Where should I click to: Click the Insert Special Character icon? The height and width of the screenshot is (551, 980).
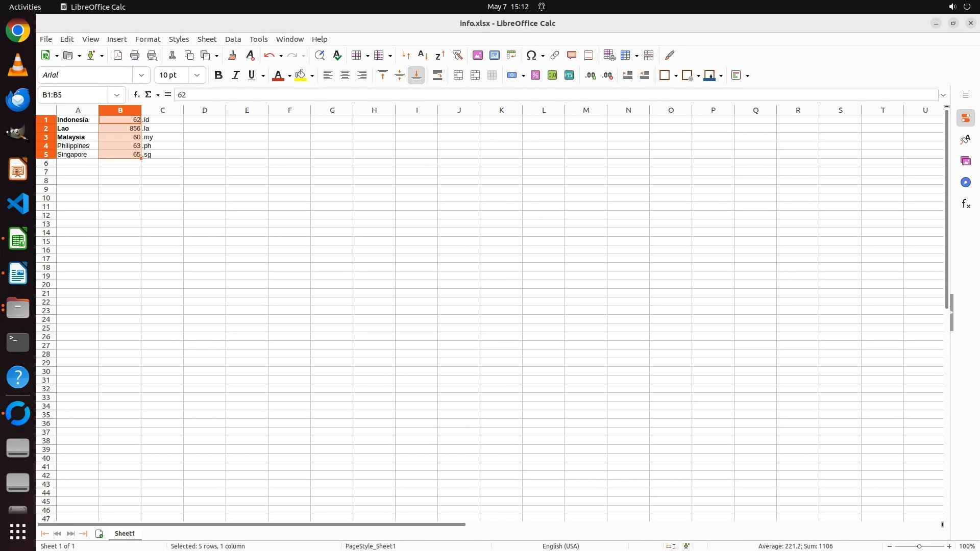pyautogui.click(x=531, y=55)
